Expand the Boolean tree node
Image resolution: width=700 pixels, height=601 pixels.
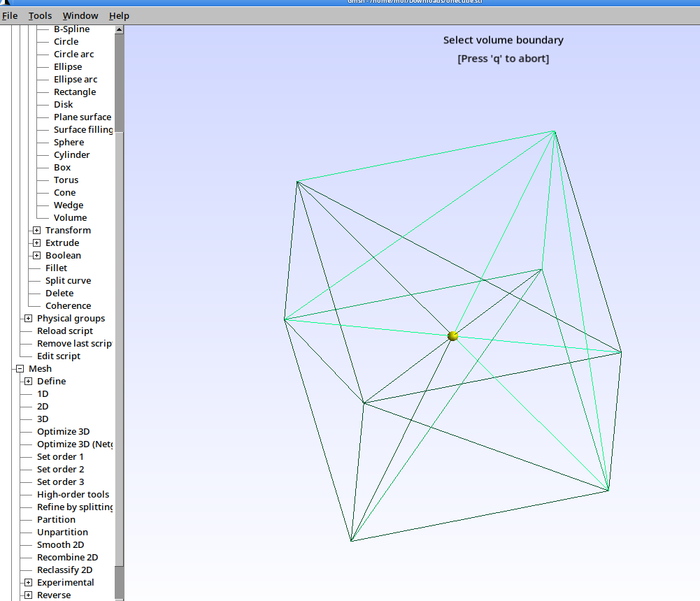tap(36, 255)
